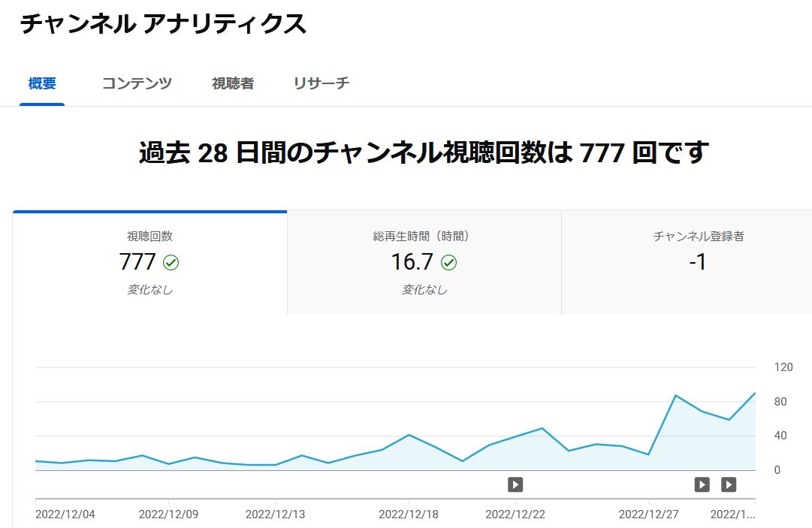Click the 2022/12/04 date label
Viewport: 812px width, 528px height.
pos(65,514)
